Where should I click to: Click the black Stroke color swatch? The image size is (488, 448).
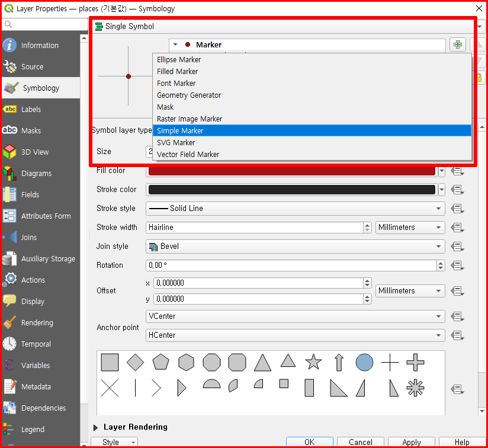[x=291, y=190]
